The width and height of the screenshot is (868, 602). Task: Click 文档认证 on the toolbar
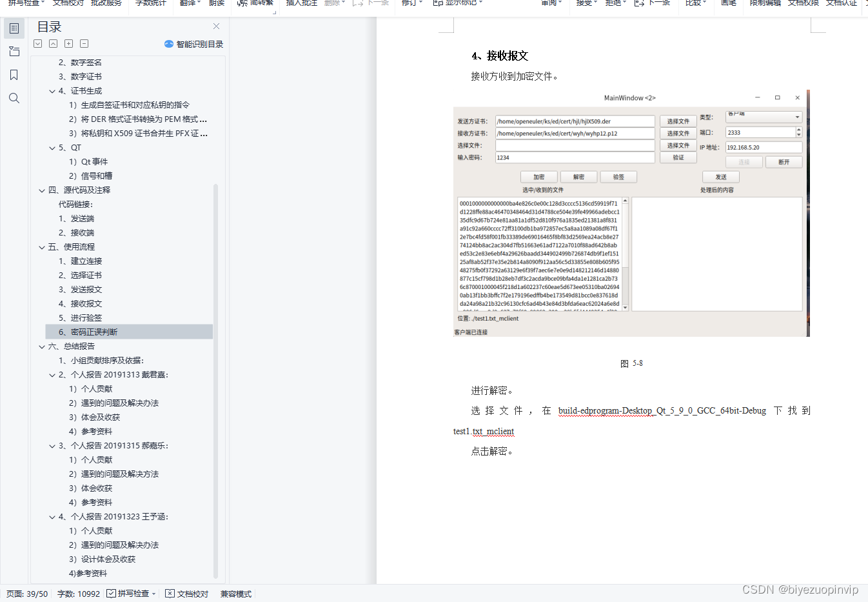pyautogui.click(x=842, y=3)
